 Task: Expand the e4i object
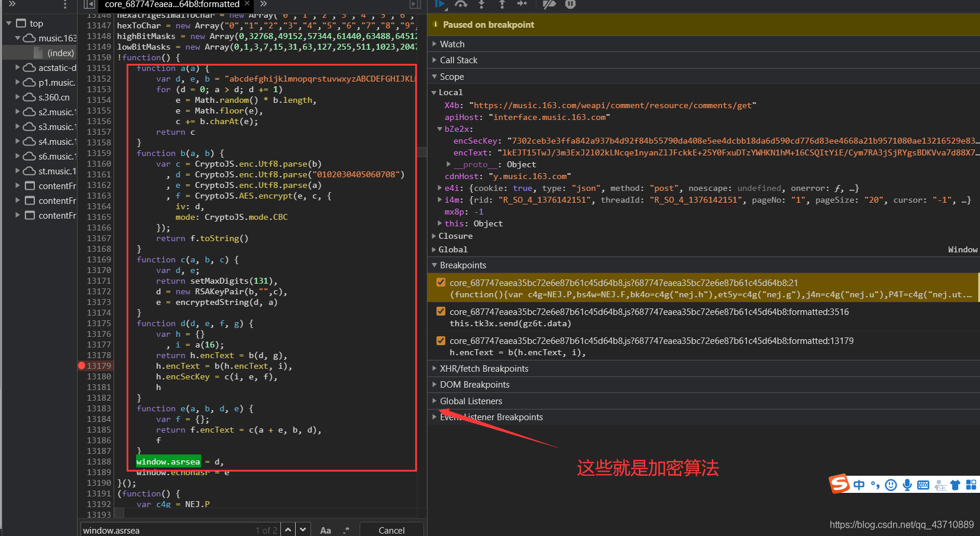439,188
